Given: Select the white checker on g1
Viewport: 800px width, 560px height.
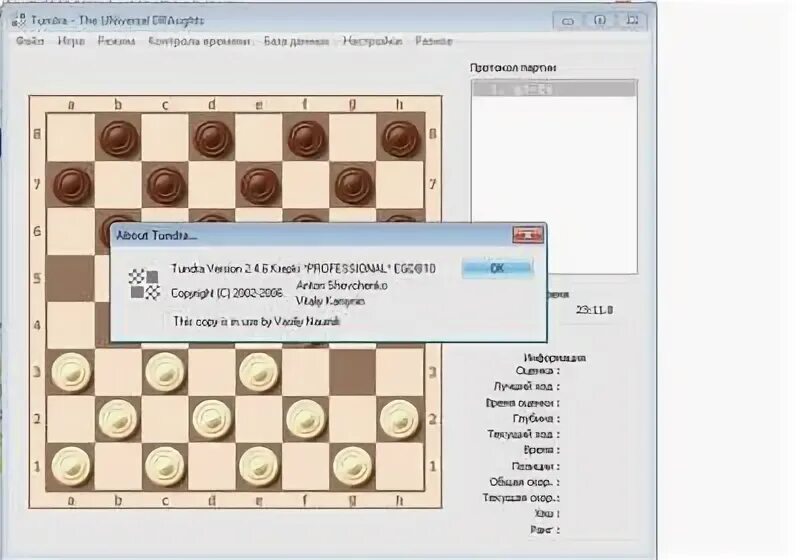Looking at the screenshot, I should 353,466.
